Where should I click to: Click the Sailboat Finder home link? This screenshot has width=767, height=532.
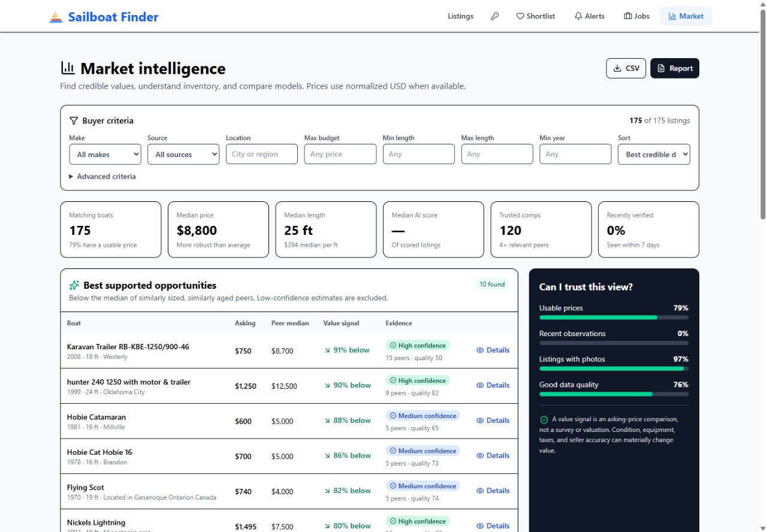pos(104,17)
